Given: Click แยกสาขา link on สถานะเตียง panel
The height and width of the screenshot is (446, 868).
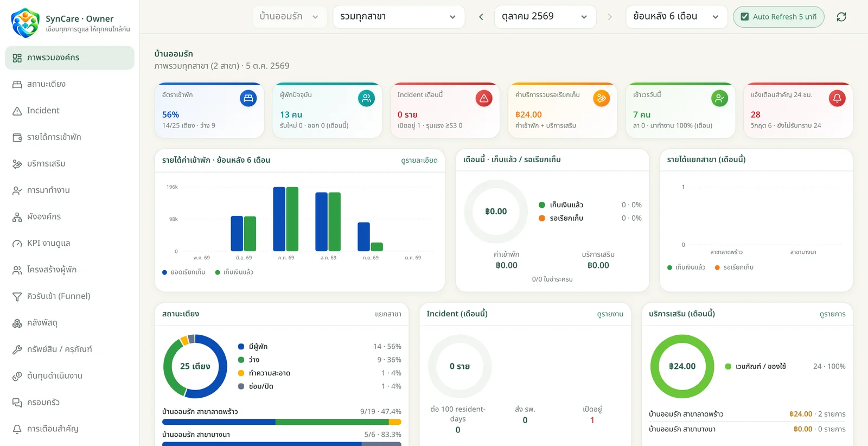Looking at the screenshot, I should tap(388, 314).
